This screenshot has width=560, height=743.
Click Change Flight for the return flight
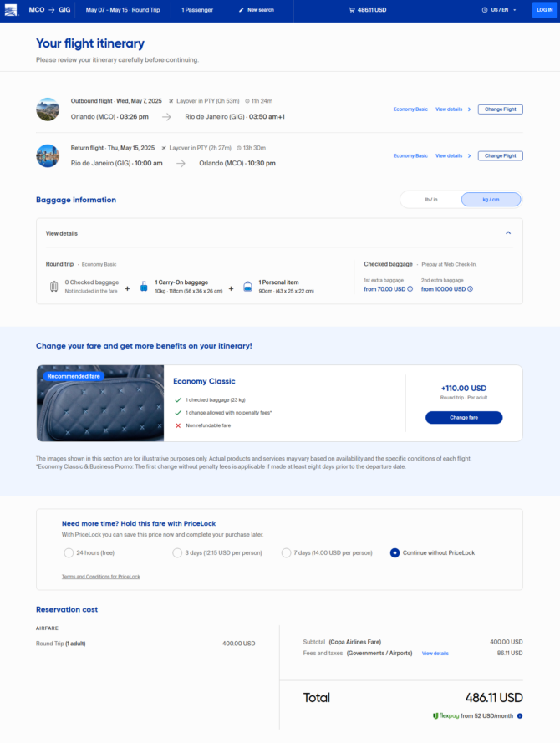[501, 156]
